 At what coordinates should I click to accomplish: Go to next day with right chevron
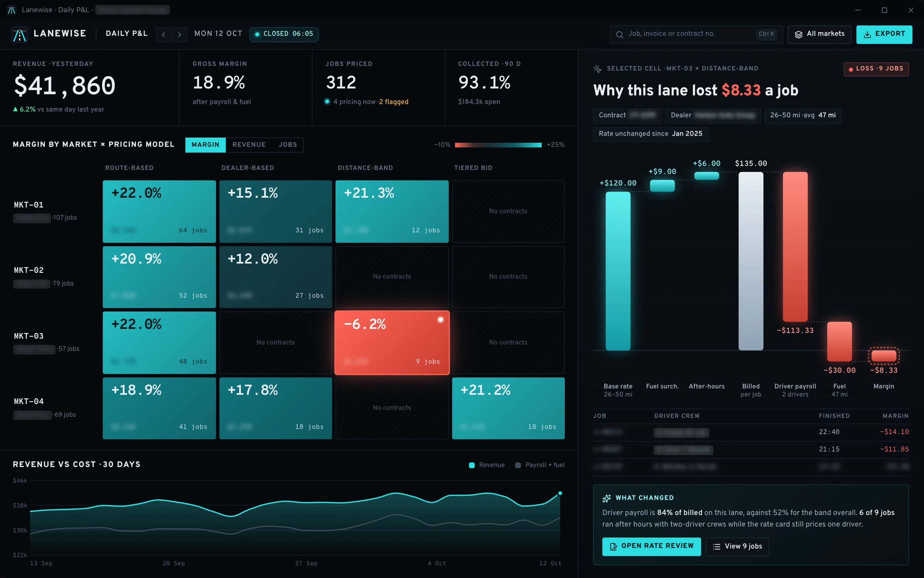pyautogui.click(x=179, y=34)
